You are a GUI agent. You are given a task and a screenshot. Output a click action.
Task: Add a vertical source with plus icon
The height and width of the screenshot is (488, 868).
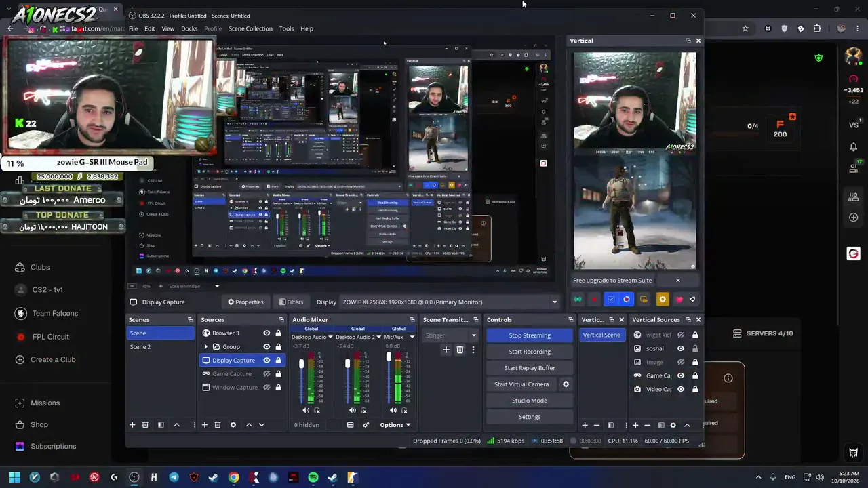pyautogui.click(x=635, y=425)
